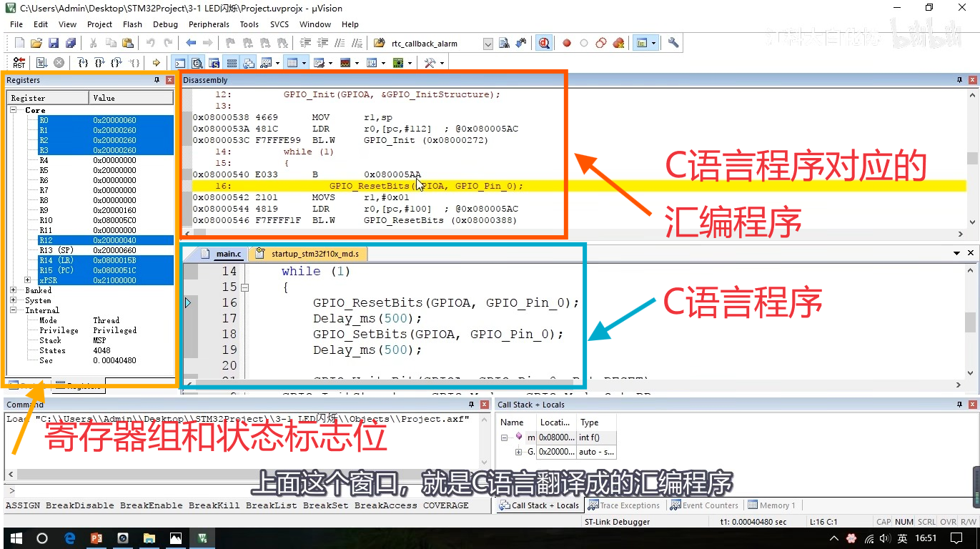Open File Explorer from taskbar
Viewport: 980px width, 549px height.
149,538
